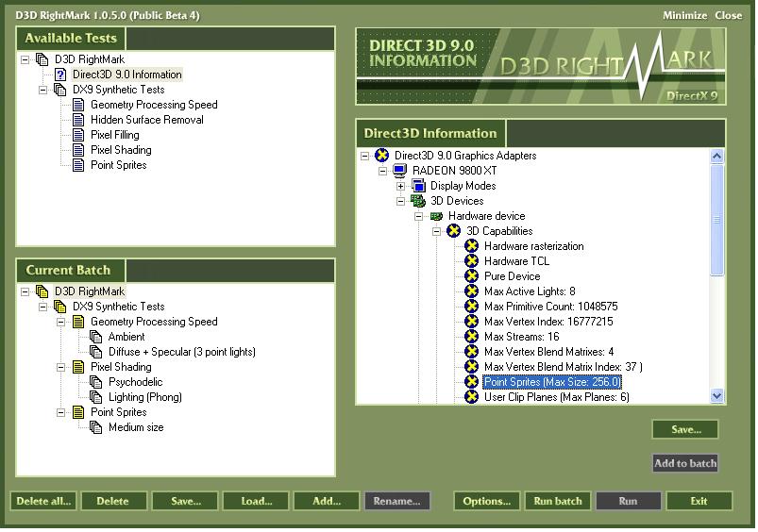The width and height of the screenshot is (758, 532).
Task: Click the Run batch button
Action: pyautogui.click(x=557, y=501)
